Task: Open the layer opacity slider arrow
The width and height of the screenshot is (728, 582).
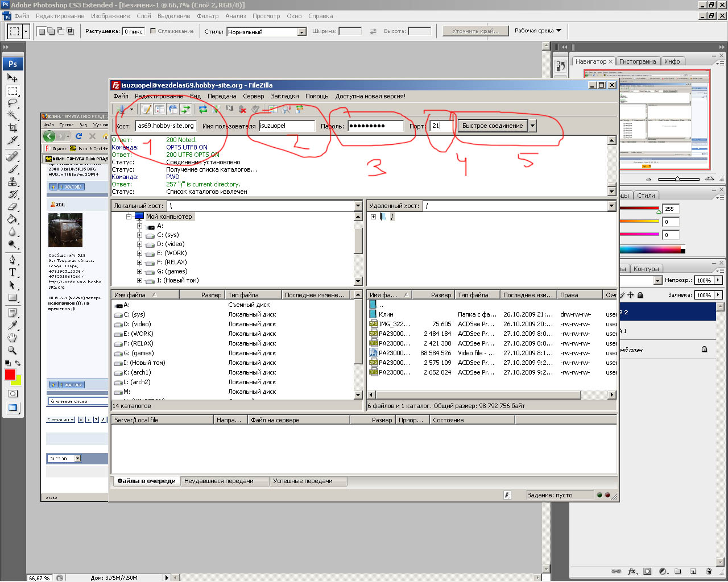Action: pos(718,280)
